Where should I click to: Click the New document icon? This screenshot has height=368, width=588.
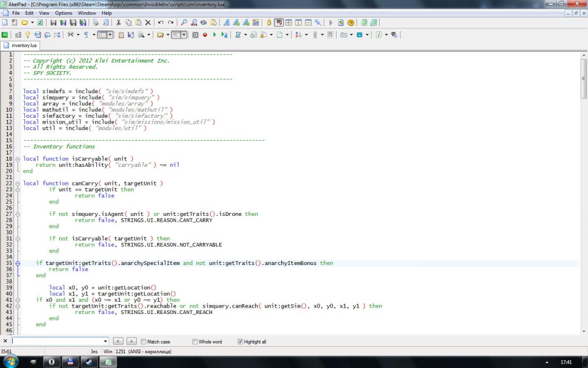coord(5,23)
